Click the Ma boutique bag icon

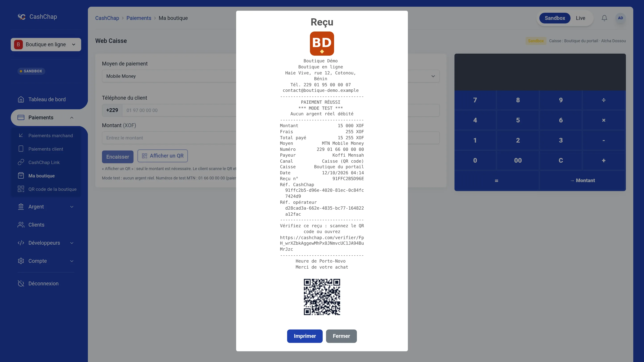(x=21, y=176)
